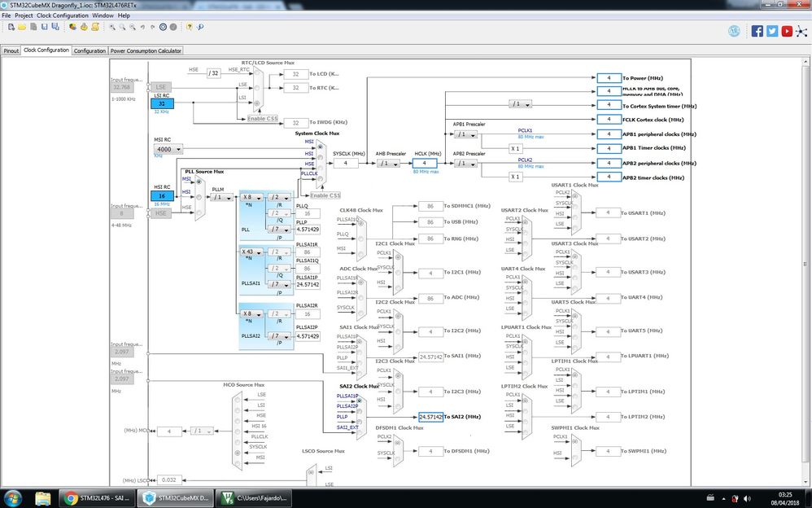Select PLLSAI2P radio in SAI2 Clock Mux
The width and height of the screenshot is (812, 508).
point(360,410)
